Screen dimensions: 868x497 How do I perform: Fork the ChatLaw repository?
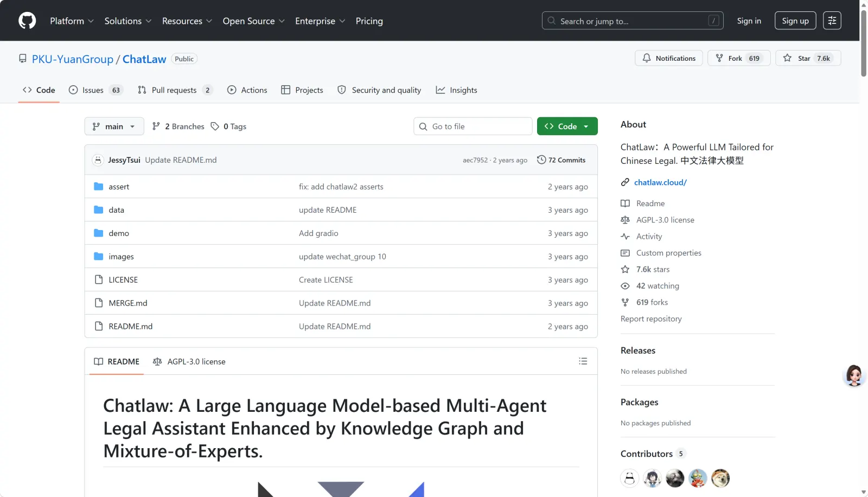(x=739, y=58)
